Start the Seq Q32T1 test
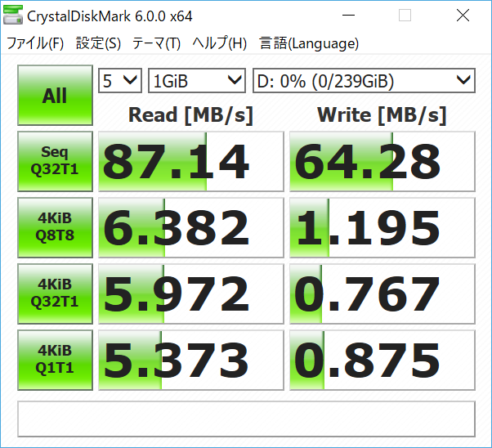Image resolution: width=492 pixels, height=448 pixels. 55,161
